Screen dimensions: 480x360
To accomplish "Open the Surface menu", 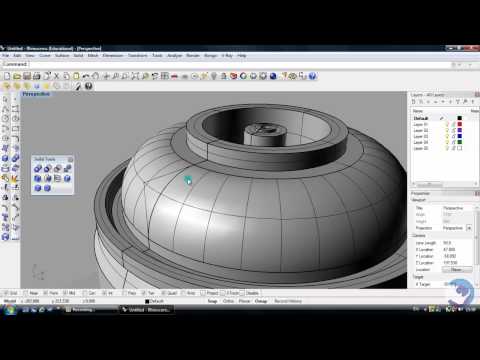I will tap(62, 55).
